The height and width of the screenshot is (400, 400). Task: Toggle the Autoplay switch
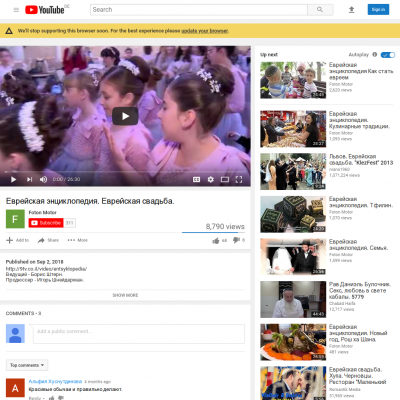click(x=388, y=55)
